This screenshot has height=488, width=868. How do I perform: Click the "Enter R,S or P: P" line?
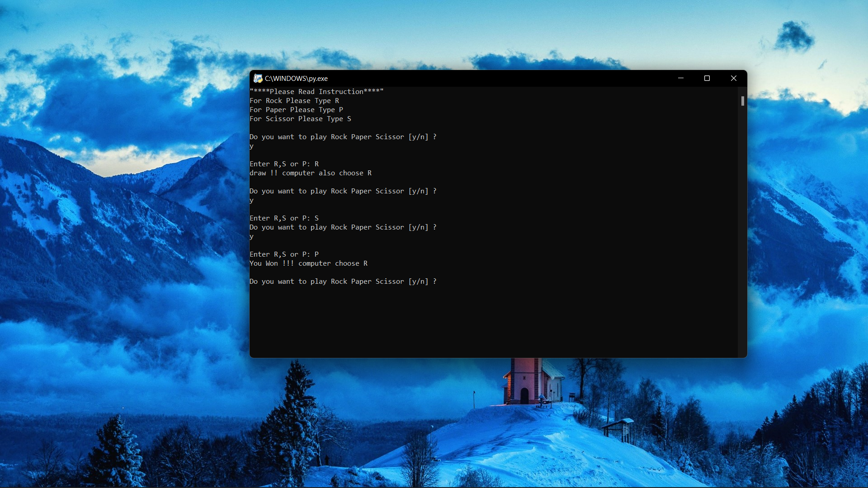tap(284, 254)
